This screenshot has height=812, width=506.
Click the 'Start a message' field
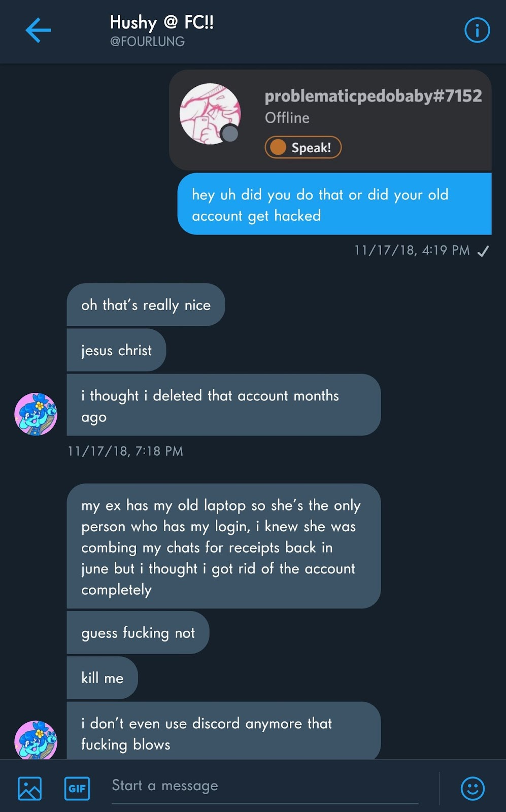264,786
